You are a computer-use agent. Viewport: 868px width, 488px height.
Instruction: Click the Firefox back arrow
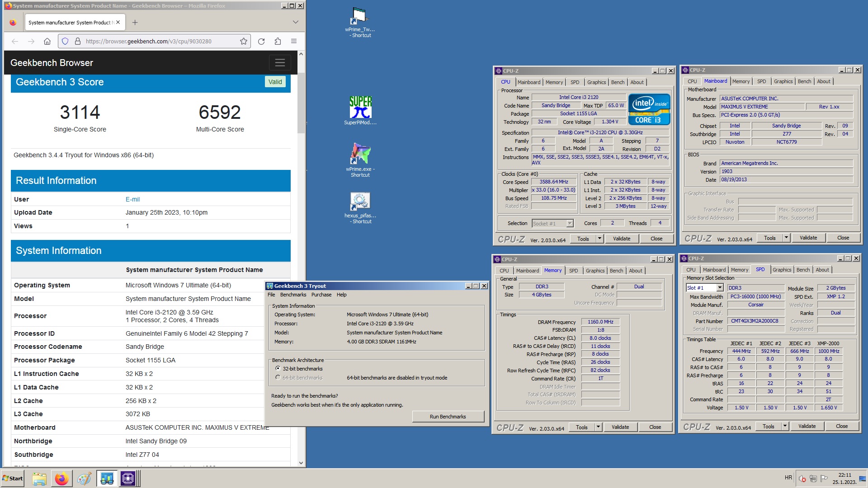[x=15, y=41]
